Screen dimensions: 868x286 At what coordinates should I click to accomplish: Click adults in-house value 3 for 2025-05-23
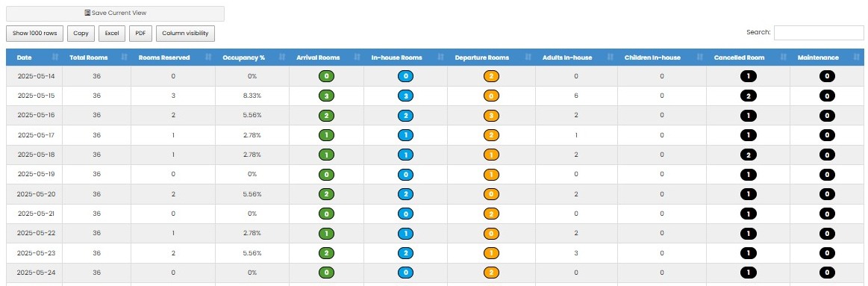coord(576,253)
